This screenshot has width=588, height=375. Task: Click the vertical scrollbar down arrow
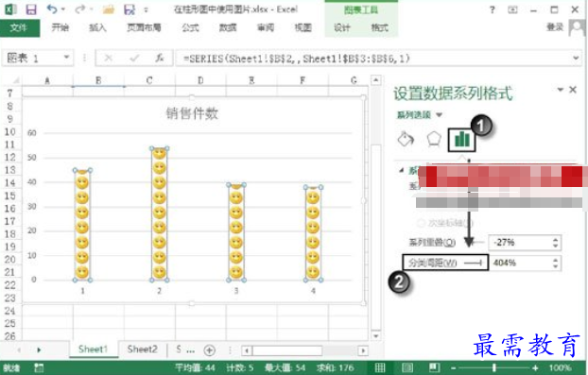375,335
